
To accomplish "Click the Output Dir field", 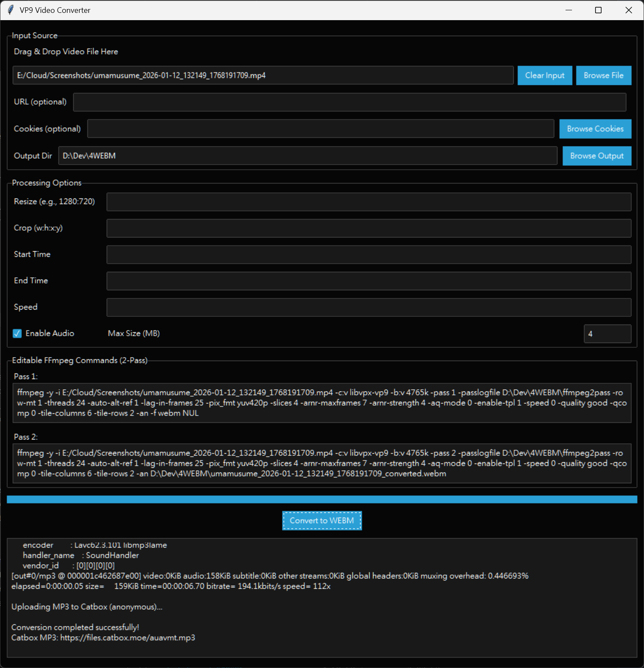I will point(308,156).
